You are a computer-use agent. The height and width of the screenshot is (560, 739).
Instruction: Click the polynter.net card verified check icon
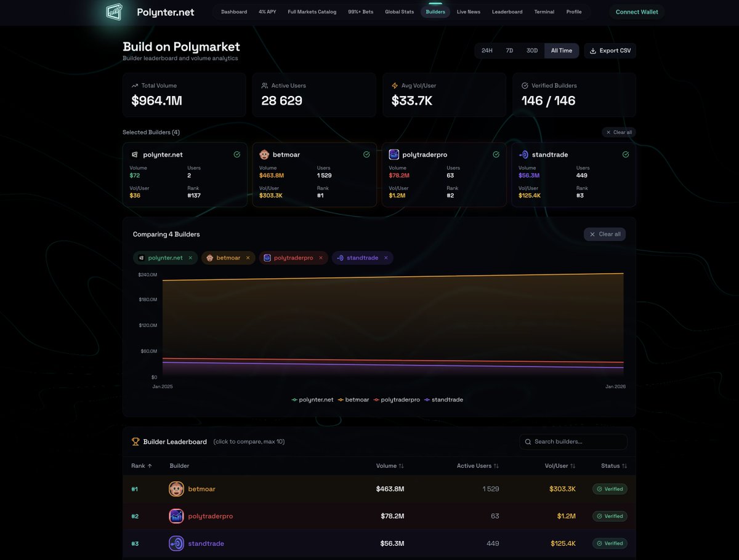click(x=237, y=154)
